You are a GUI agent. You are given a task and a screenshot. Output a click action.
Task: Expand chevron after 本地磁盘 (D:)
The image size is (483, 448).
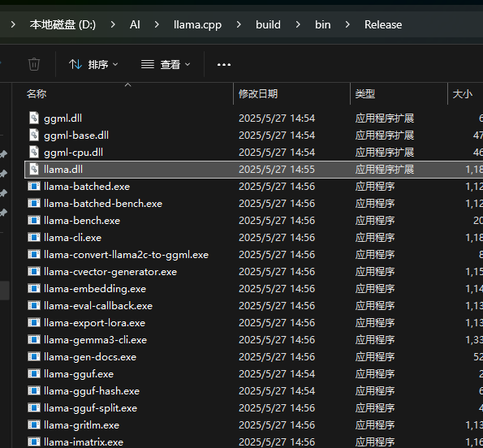(113, 24)
